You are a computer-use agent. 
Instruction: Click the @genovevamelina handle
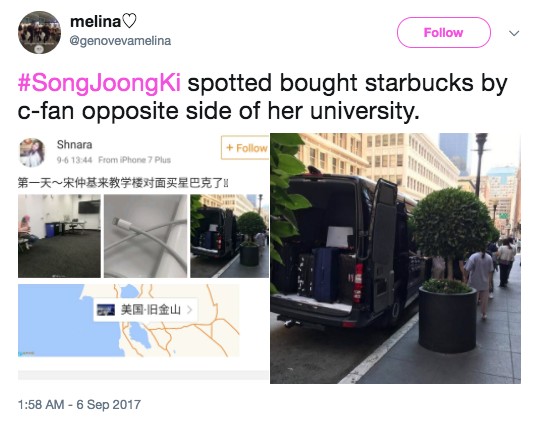[120, 41]
